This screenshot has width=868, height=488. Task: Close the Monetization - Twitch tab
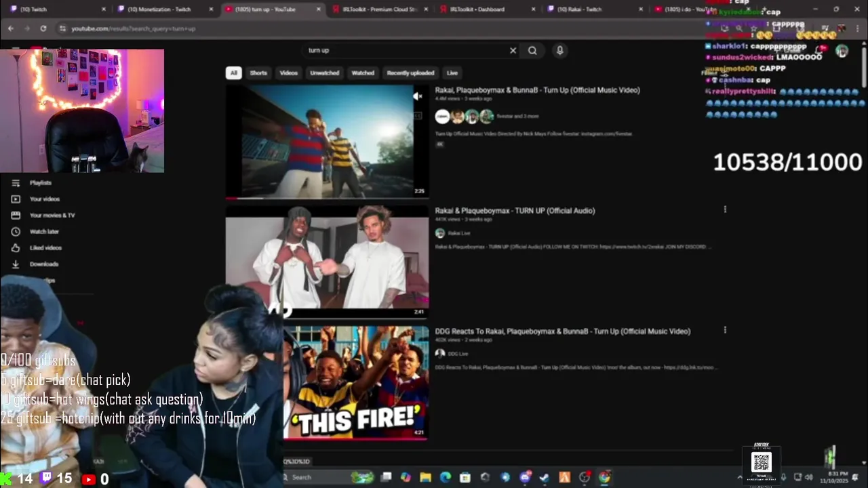[x=211, y=9]
